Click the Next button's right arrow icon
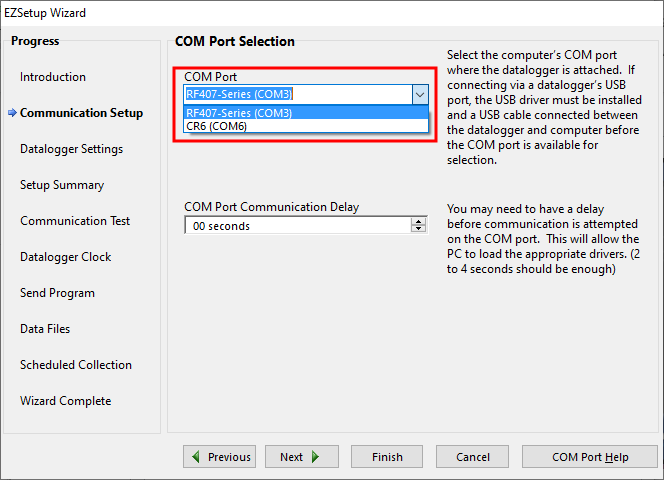This screenshot has width=664, height=480. pyautogui.click(x=316, y=457)
